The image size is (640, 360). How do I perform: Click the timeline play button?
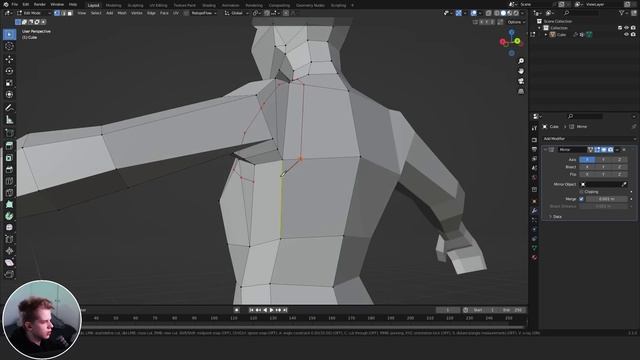[x=271, y=310]
